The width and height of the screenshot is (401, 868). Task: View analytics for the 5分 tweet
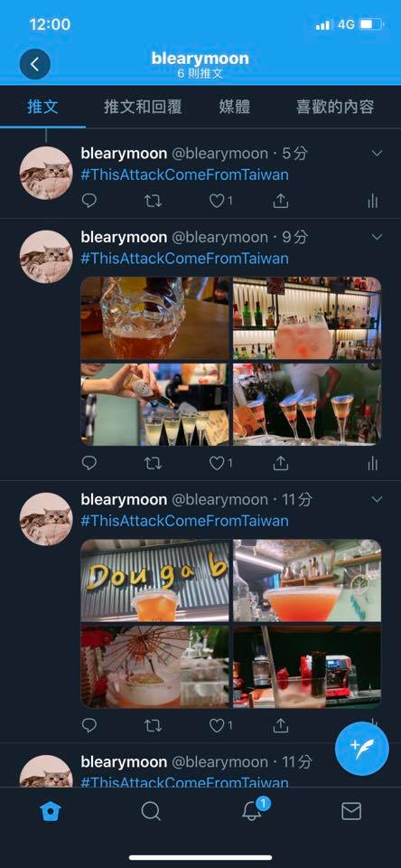(373, 201)
